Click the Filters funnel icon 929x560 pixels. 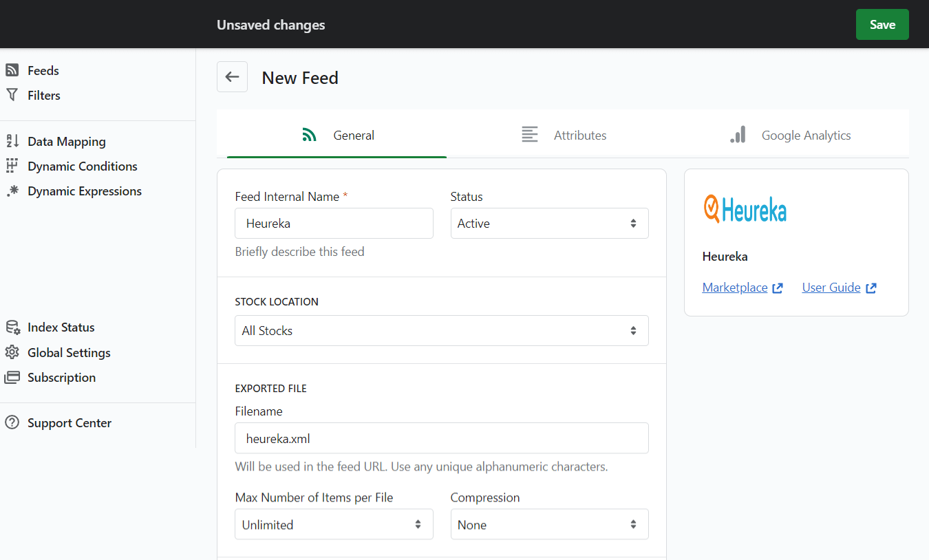(x=12, y=95)
